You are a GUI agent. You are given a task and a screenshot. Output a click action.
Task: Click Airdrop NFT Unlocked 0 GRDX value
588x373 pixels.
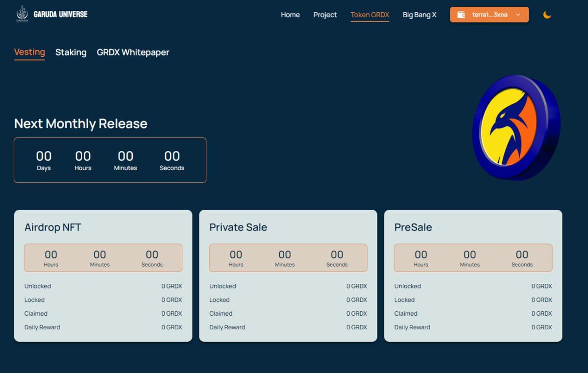tap(171, 286)
